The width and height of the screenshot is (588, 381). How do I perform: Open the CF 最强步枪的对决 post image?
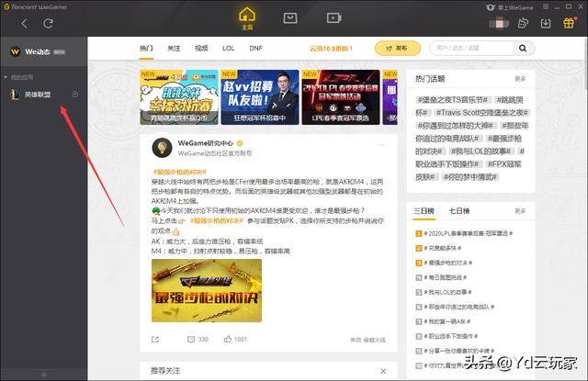pos(207,290)
